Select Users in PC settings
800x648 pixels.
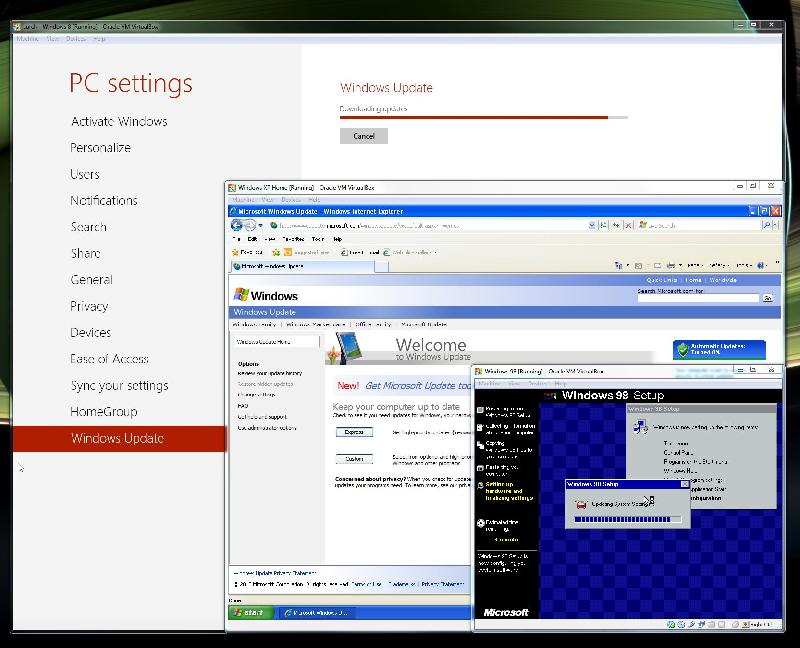(x=85, y=174)
